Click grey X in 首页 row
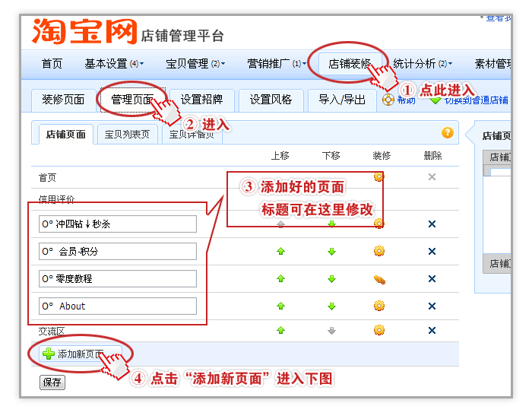 tap(432, 177)
